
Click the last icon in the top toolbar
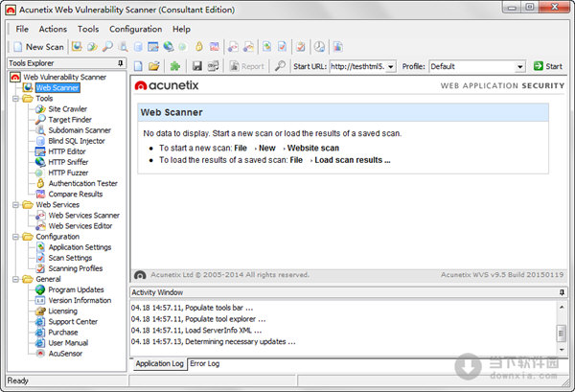pyautogui.click(x=337, y=47)
